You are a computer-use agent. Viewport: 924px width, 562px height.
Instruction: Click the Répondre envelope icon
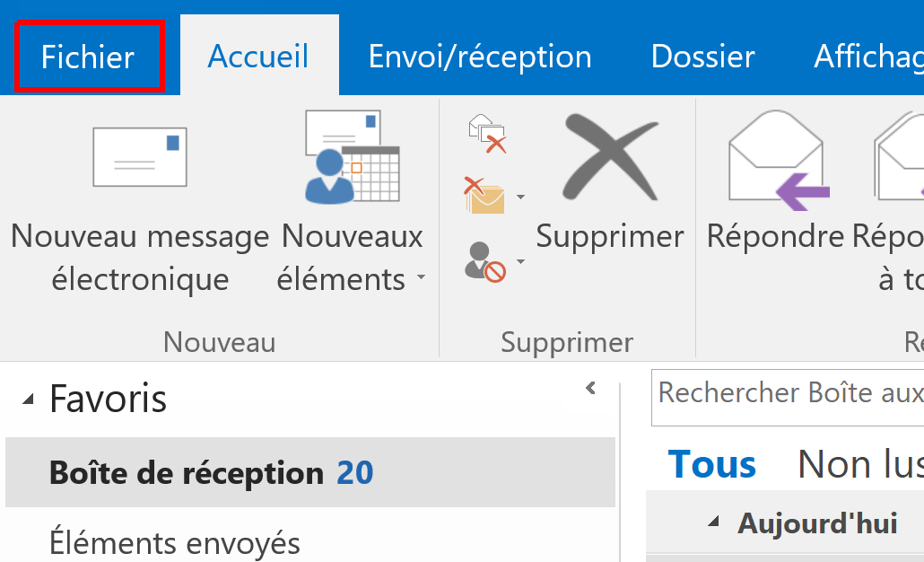click(777, 157)
